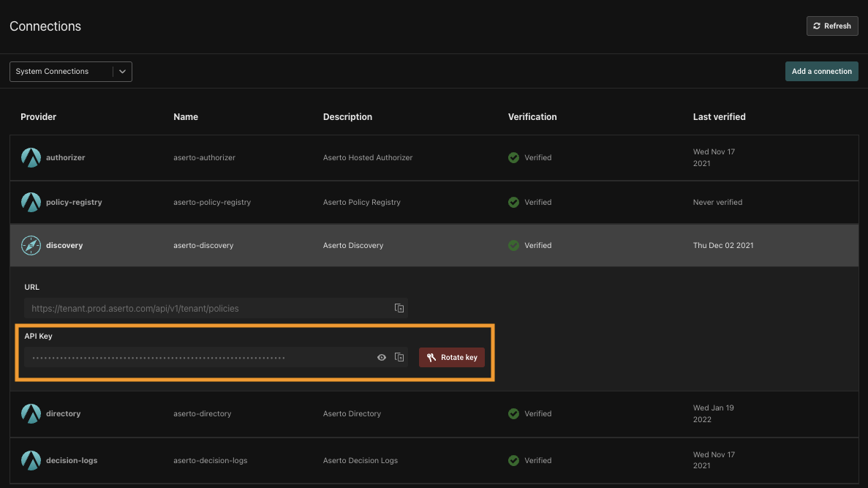The width and height of the screenshot is (868, 488).
Task: Click the decision-logs provider logo icon
Action: click(31, 460)
